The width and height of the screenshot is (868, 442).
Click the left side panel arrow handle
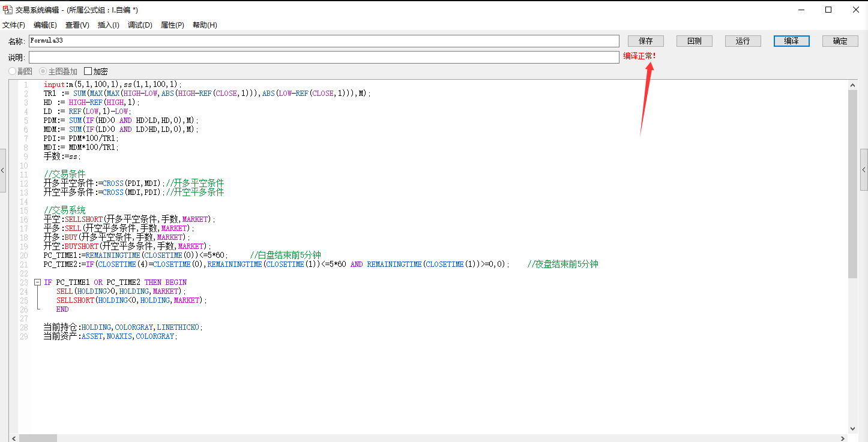tap(3, 170)
